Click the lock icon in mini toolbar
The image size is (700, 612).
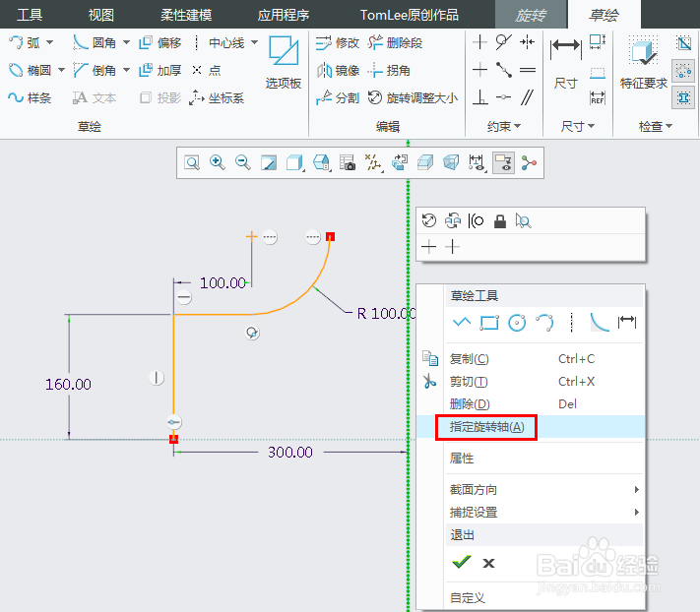[x=500, y=220]
